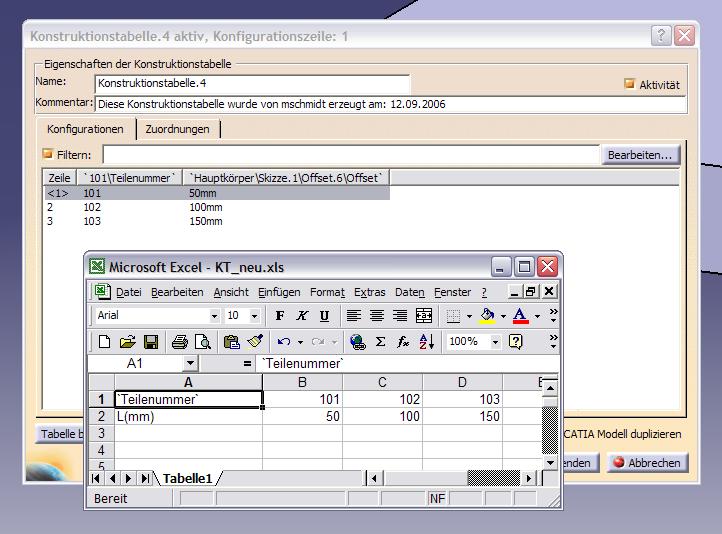Select the Tabelle1 sheet tab
This screenshot has width=722, height=534.
click(188, 478)
